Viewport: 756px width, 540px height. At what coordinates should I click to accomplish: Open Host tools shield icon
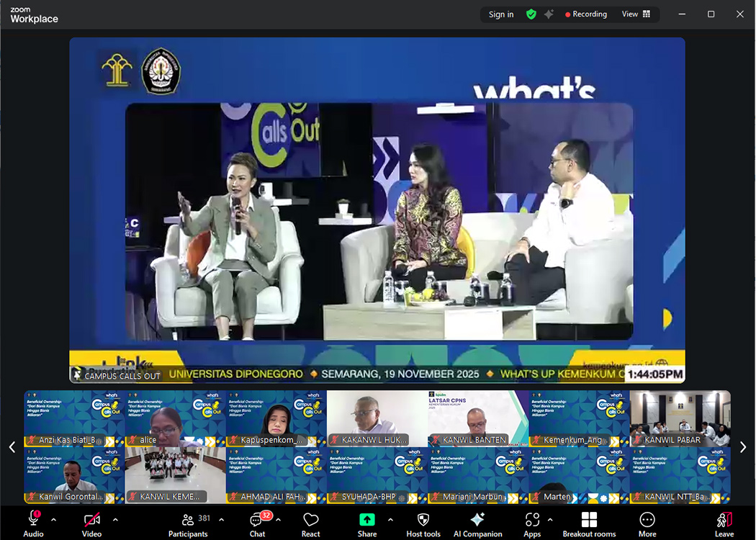coord(423,523)
